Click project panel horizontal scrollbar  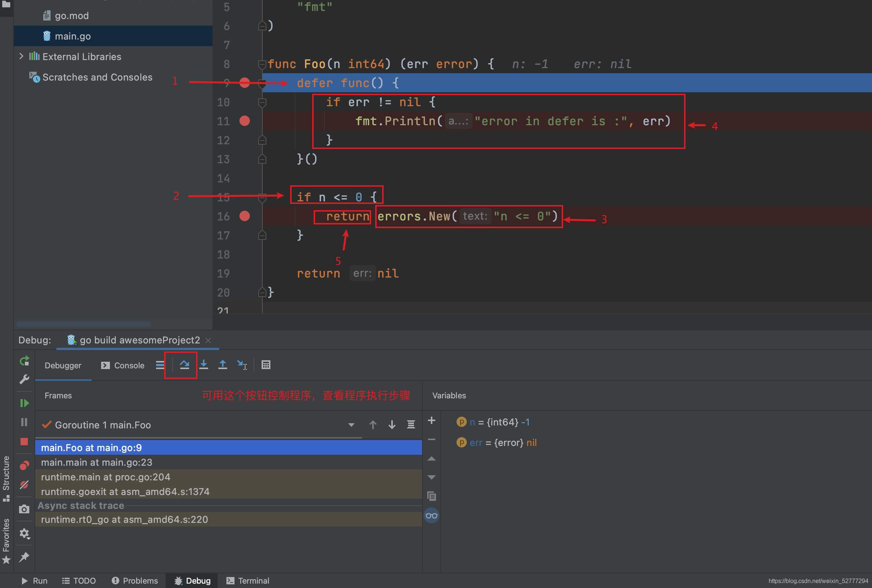83,324
